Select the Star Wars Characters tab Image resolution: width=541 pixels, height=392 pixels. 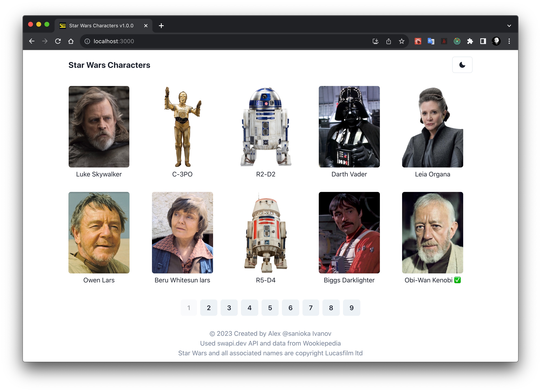(101, 25)
